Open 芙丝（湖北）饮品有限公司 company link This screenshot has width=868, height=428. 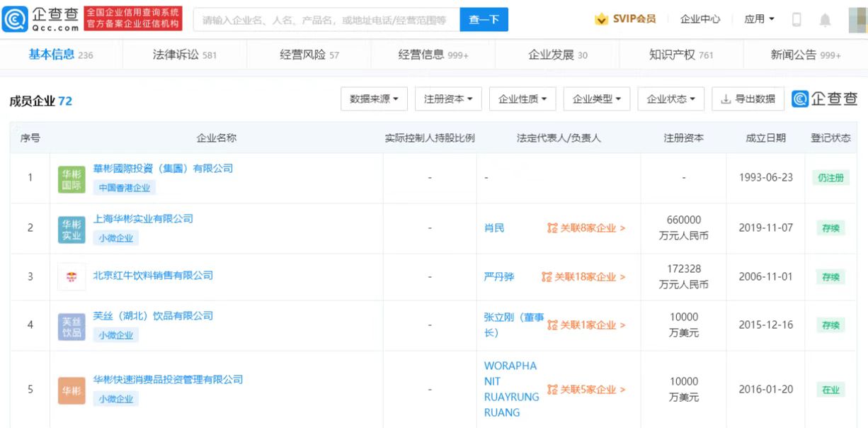(x=153, y=316)
